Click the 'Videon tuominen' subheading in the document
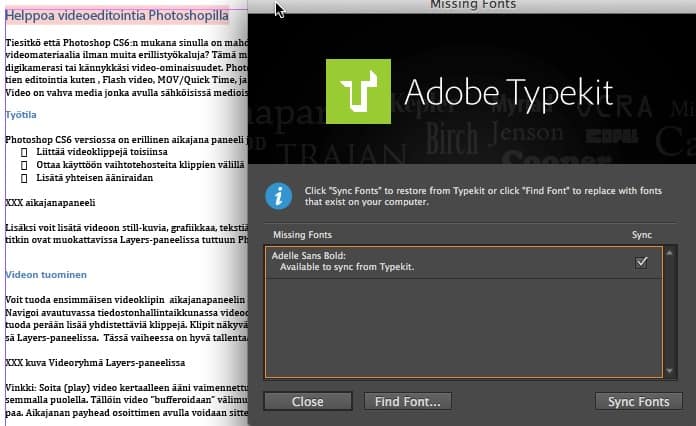 tap(46, 275)
